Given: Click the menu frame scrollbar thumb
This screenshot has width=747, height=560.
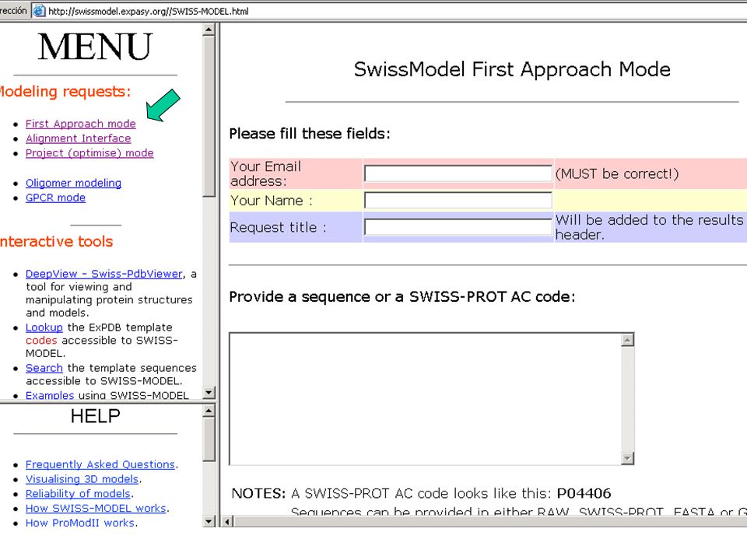Looking at the screenshot, I should tap(209, 116).
